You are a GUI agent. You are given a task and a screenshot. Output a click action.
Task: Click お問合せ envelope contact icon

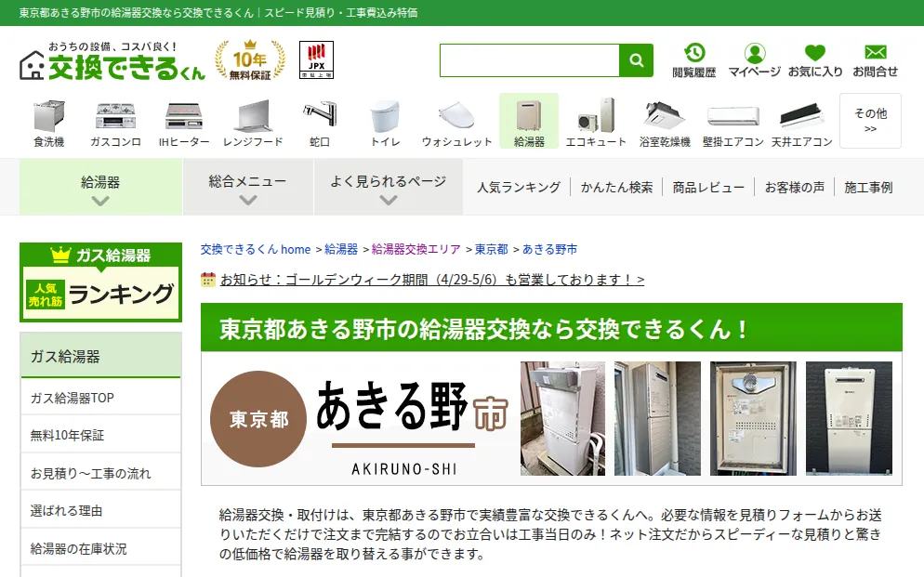coord(875,60)
